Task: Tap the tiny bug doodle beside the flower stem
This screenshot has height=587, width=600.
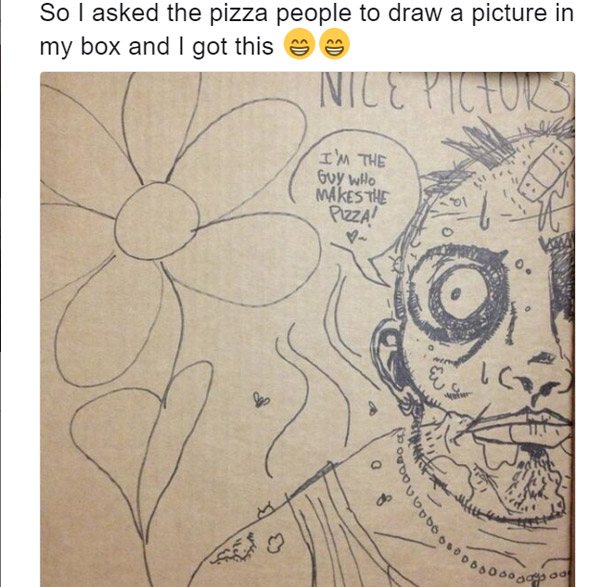Action: click(262, 400)
